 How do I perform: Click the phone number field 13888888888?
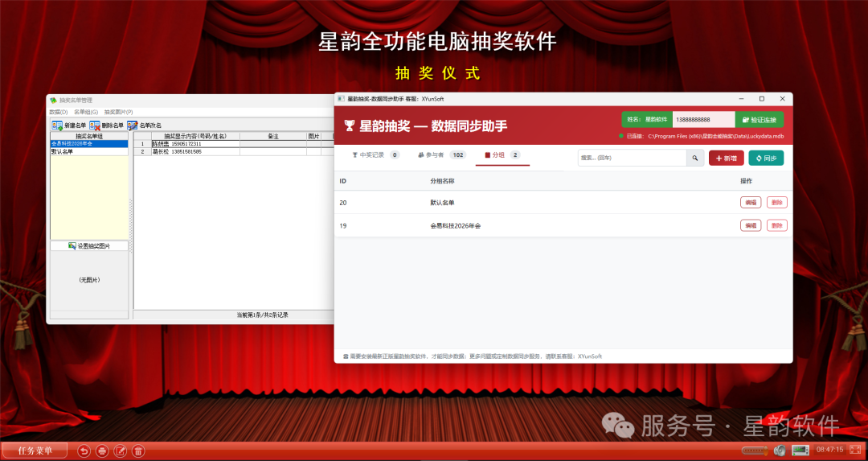703,120
